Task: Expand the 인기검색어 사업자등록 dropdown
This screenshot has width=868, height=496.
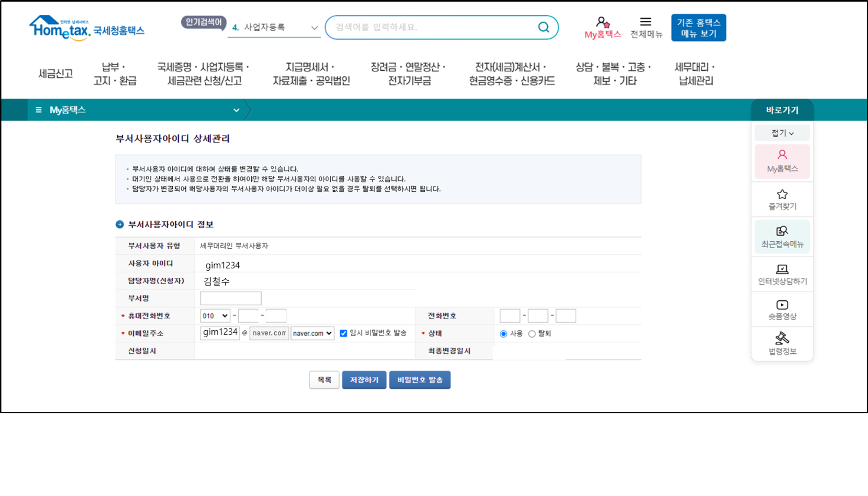Action: tap(314, 28)
